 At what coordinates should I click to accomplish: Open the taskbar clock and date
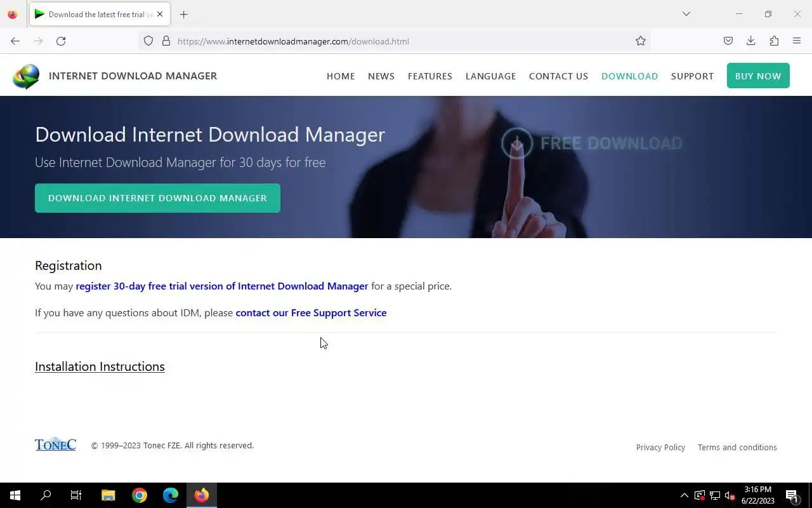pyautogui.click(x=758, y=495)
